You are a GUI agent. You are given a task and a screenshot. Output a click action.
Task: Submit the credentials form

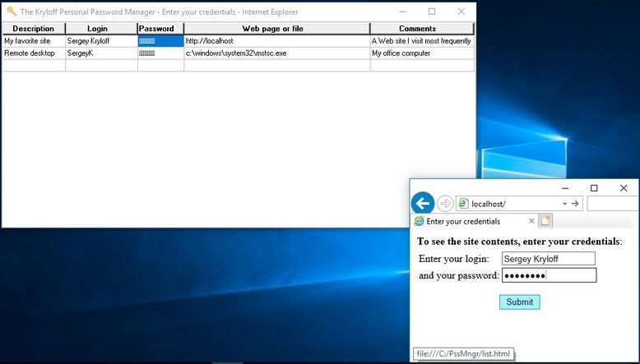pyautogui.click(x=519, y=302)
